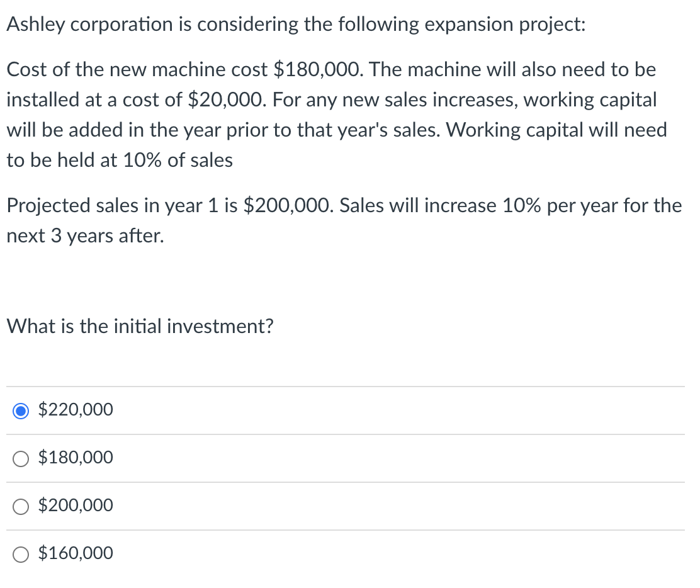
Task: Select the $200,000 radio button
Action: tap(20, 506)
